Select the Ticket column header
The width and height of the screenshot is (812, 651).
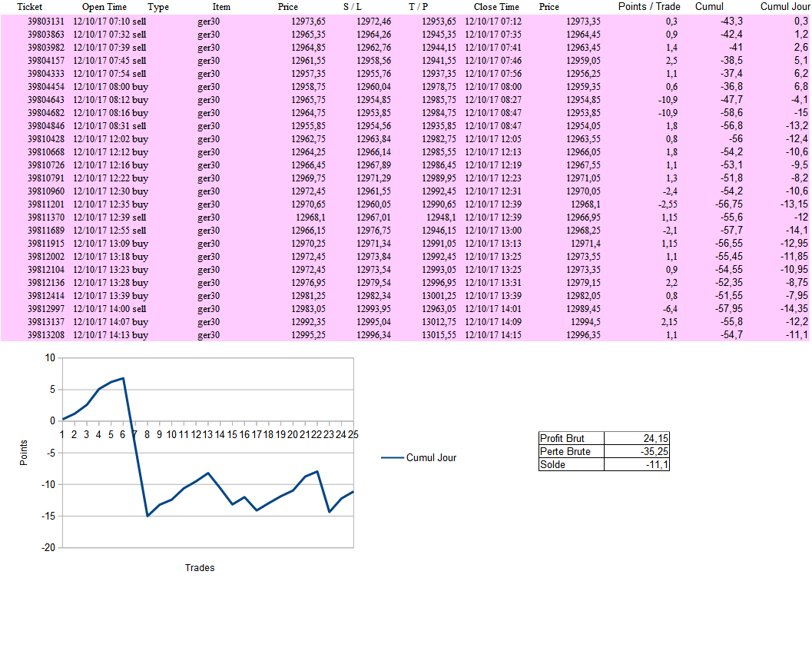[29, 7]
